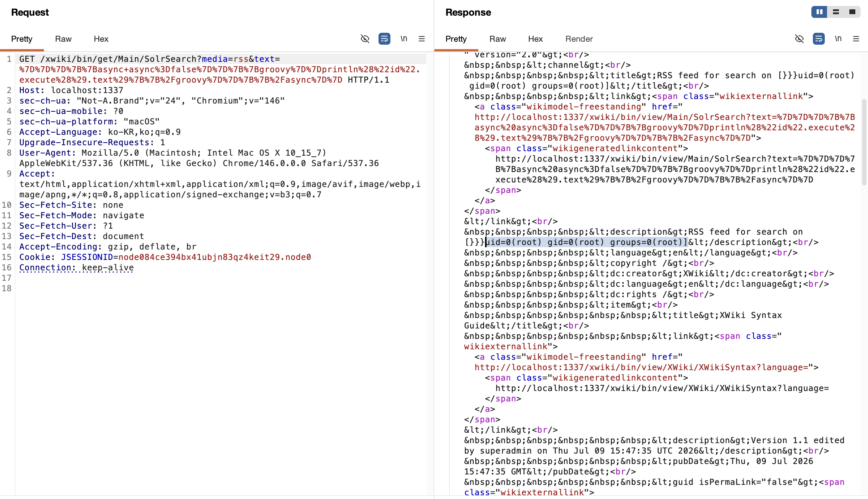Click the Sec-Fetch-User: ?1 header
The width and height of the screenshot is (868, 499).
(66, 226)
